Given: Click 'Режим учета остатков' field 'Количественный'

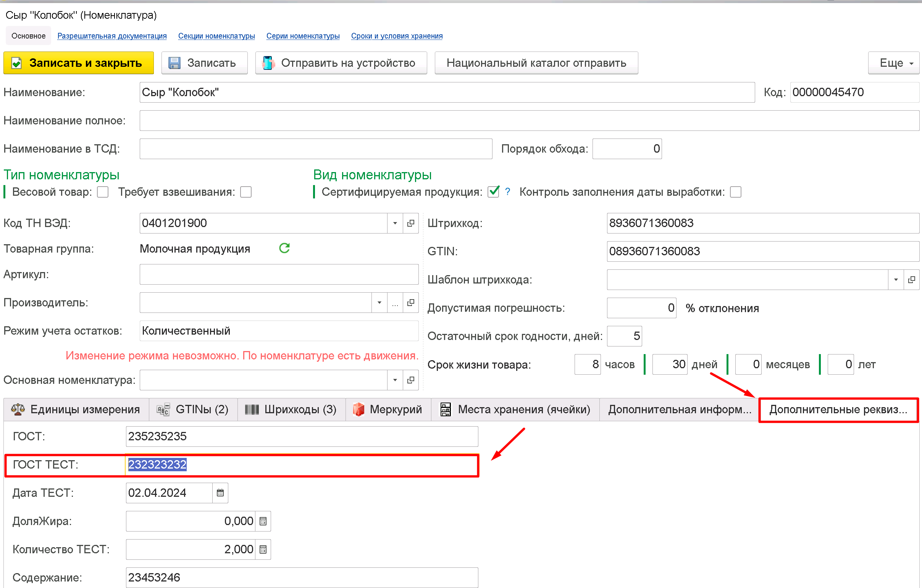Looking at the screenshot, I should tap(279, 331).
